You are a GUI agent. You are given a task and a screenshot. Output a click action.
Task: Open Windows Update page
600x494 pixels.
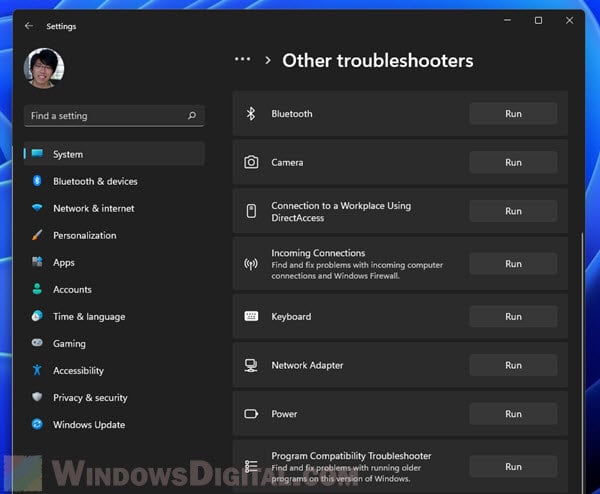click(x=89, y=424)
